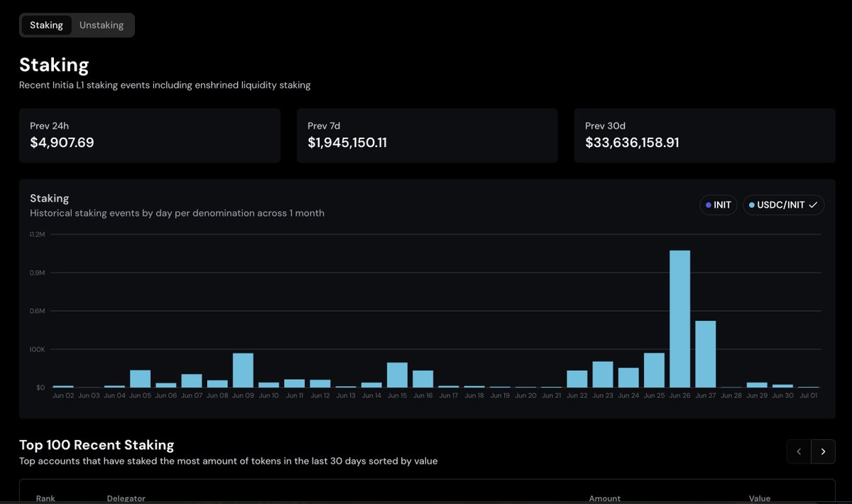The image size is (852, 504).
Task: Click the Jun 09 bar in chart
Action: tap(243, 371)
